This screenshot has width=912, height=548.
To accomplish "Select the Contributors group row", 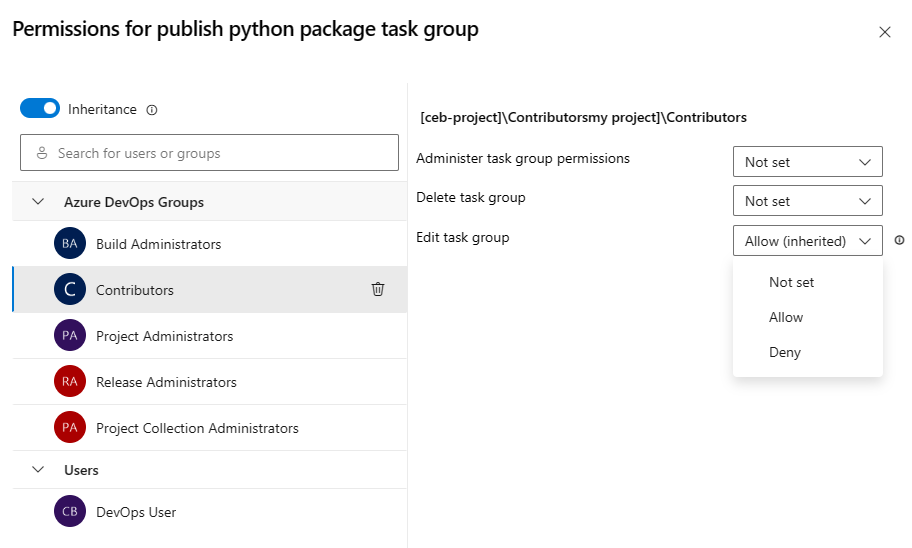I will coord(209,290).
